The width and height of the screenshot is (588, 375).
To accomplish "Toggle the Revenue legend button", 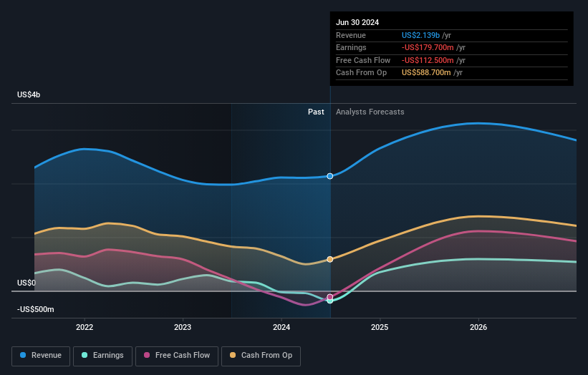I will (x=41, y=356).
